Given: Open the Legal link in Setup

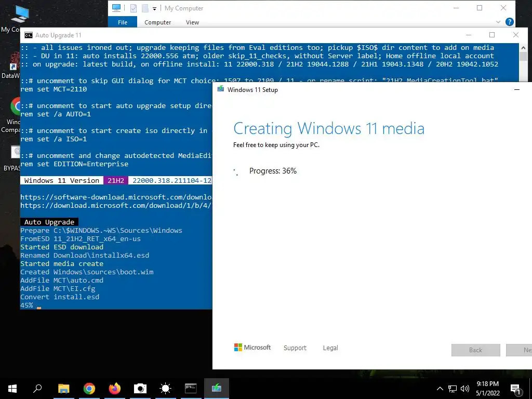Looking at the screenshot, I should click(330, 348).
